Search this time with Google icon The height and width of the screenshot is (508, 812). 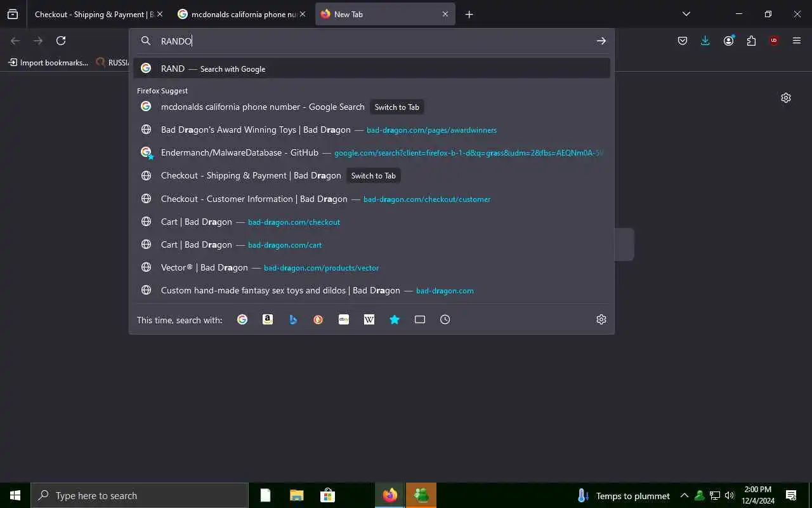tap(242, 319)
